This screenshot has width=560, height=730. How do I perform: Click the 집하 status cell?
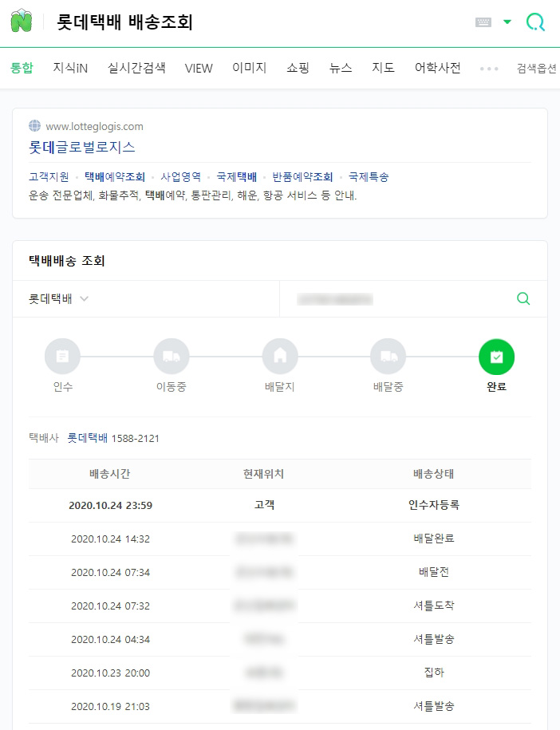point(434,673)
